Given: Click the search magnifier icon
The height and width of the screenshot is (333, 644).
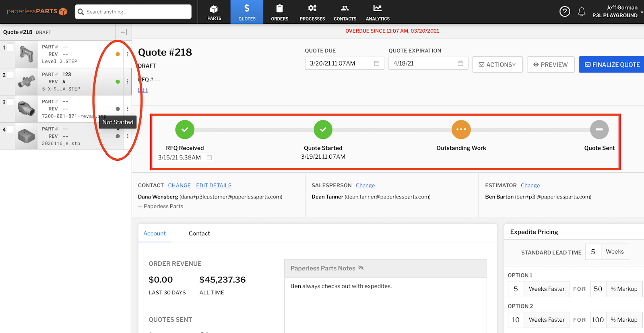Looking at the screenshot, I should pos(80,12).
